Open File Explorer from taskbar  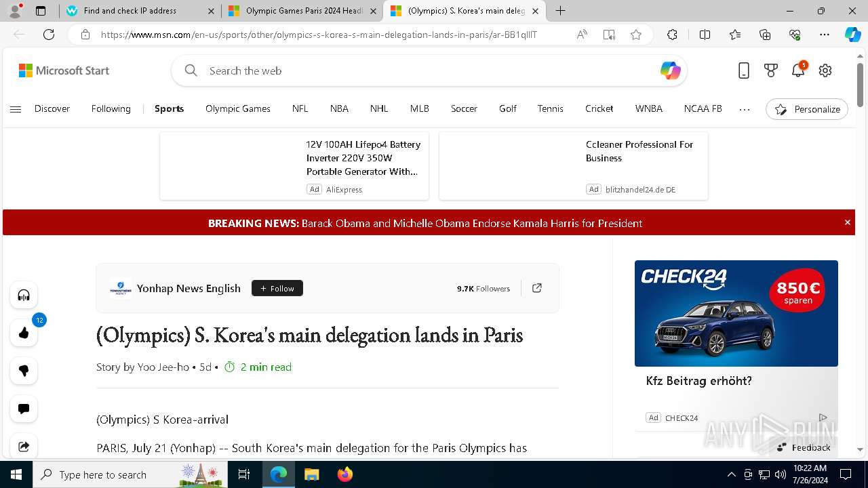311,474
